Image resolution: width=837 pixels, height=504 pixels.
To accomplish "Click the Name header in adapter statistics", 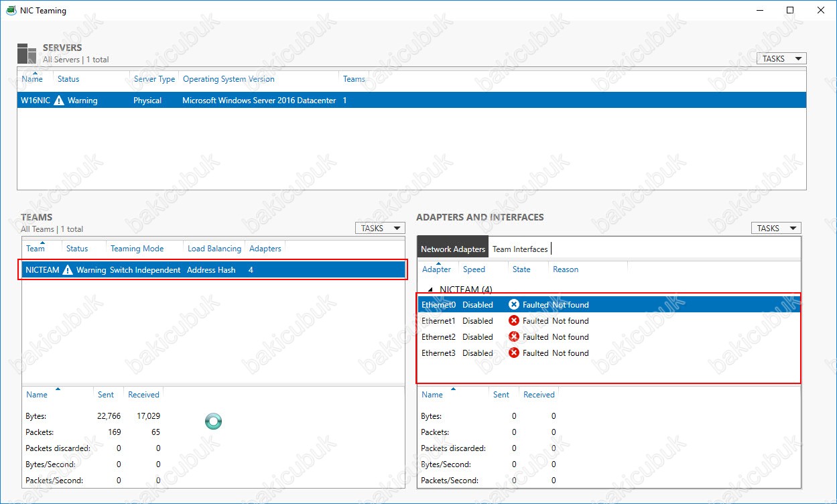I will pos(432,395).
